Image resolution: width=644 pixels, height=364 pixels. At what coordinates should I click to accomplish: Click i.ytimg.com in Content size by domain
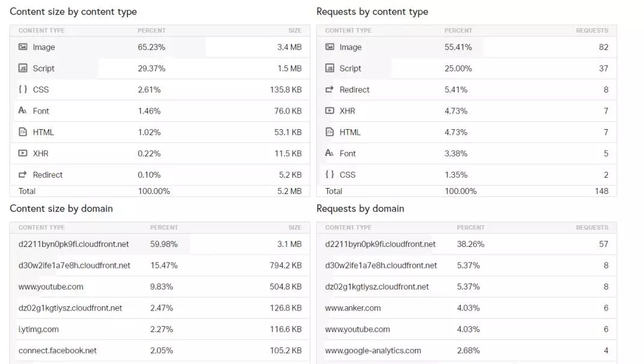point(38,329)
